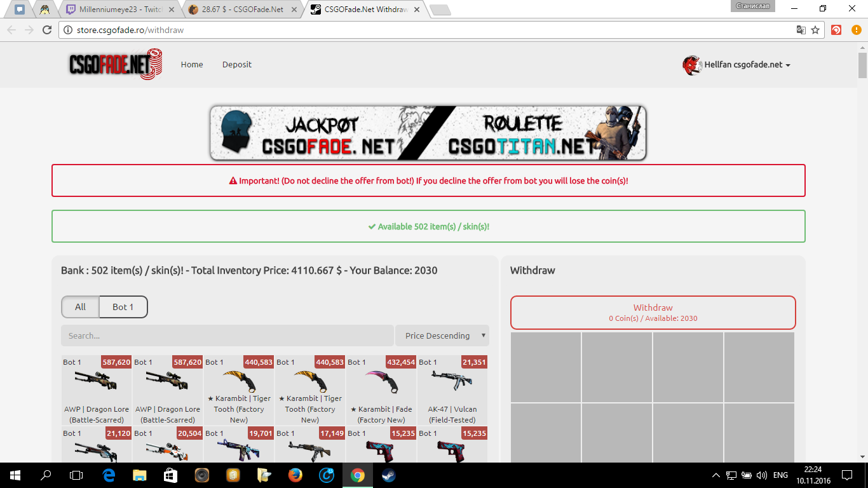Click the CSGOFade.net logo

coord(116,64)
